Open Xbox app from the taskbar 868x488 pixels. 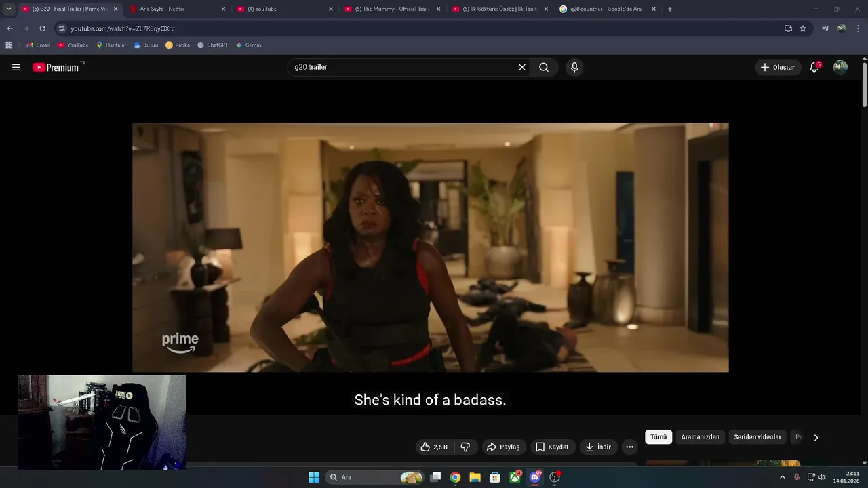(x=515, y=477)
